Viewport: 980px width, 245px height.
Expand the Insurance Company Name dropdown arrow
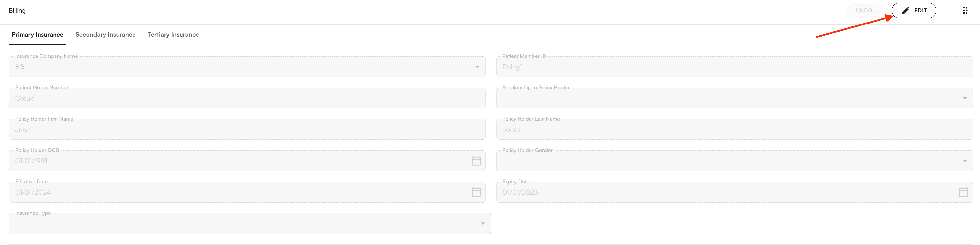[x=477, y=67]
